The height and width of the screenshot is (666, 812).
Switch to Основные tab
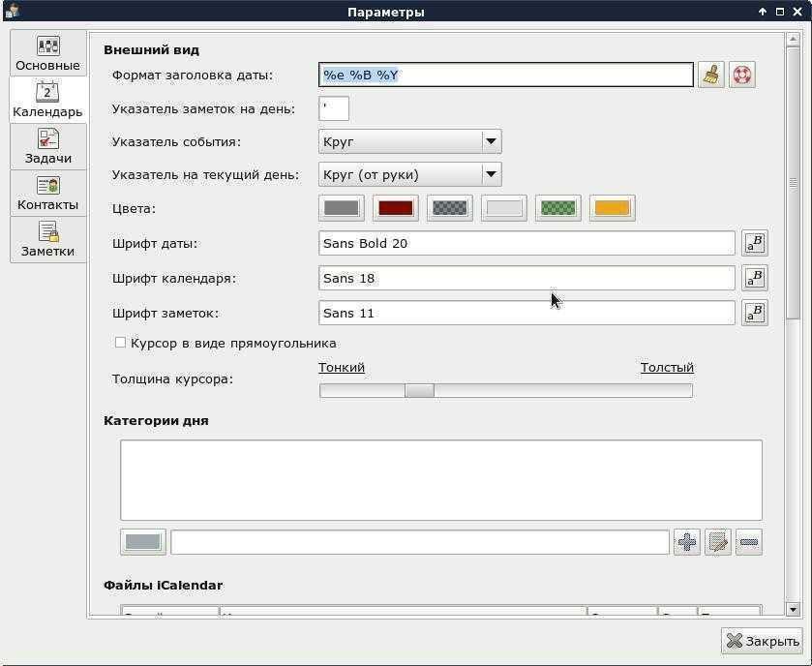pyautogui.click(x=47, y=53)
